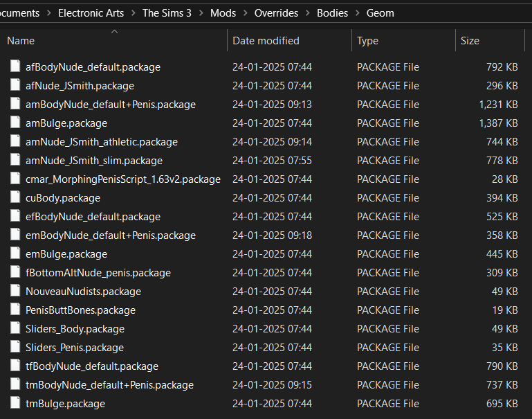The width and height of the screenshot is (532, 419).
Task: Click Geom folder in breadcrumb
Action: 380,13
